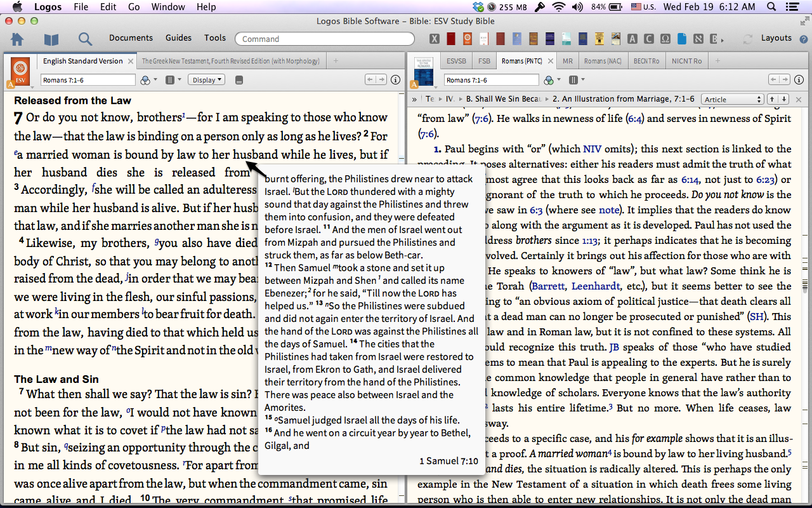Open the yellow book shortcut icon
The height and width of the screenshot is (508, 812).
point(599,39)
